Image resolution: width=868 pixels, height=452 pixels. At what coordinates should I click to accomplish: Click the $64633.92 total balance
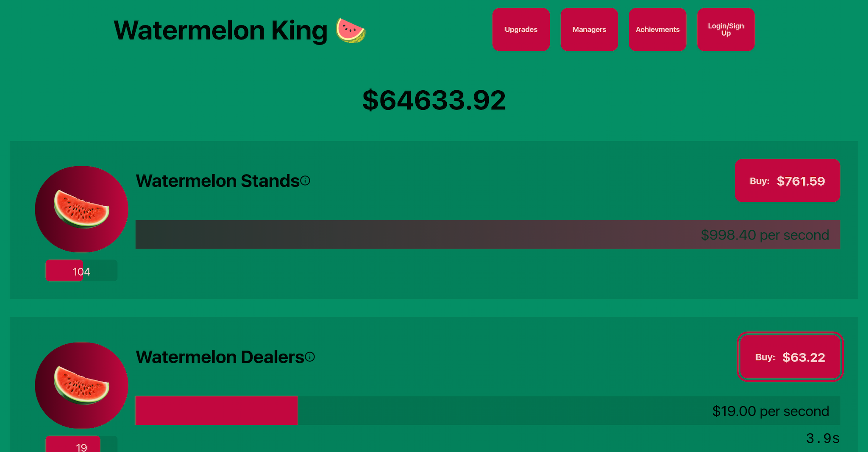[434, 100]
